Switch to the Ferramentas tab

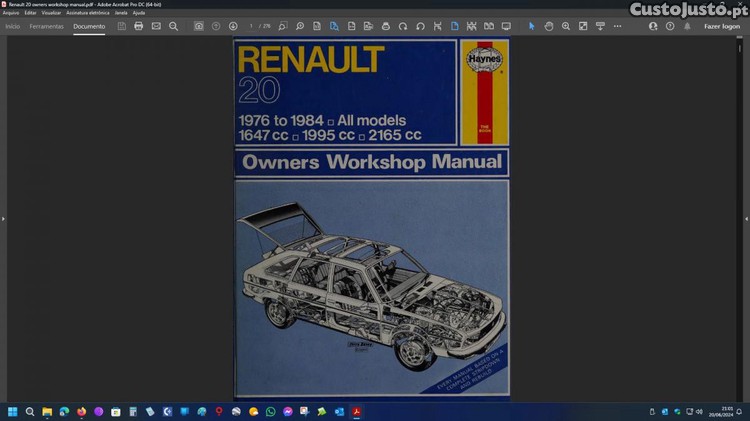point(46,26)
